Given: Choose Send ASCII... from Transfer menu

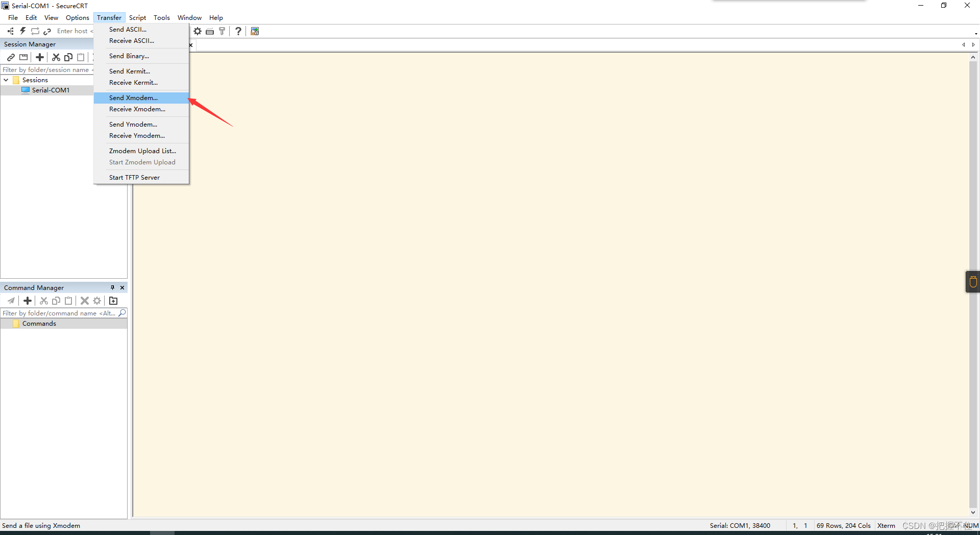Looking at the screenshot, I should (141, 30).
